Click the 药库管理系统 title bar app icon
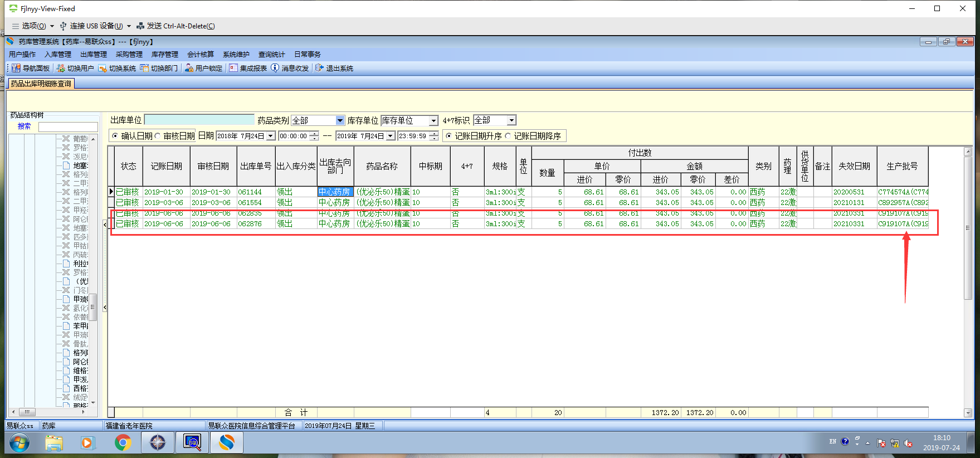This screenshot has width=980, height=458. (x=10, y=41)
